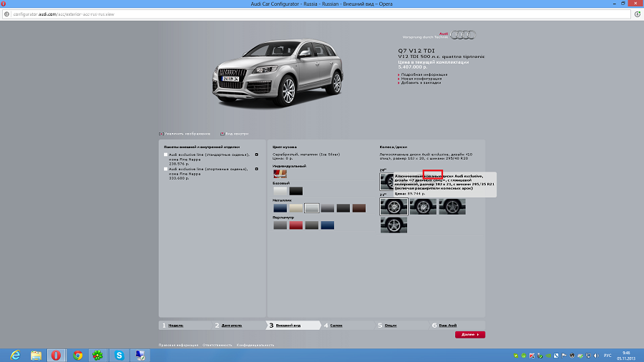Select dark blue Металлик swatch

point(280,208)
